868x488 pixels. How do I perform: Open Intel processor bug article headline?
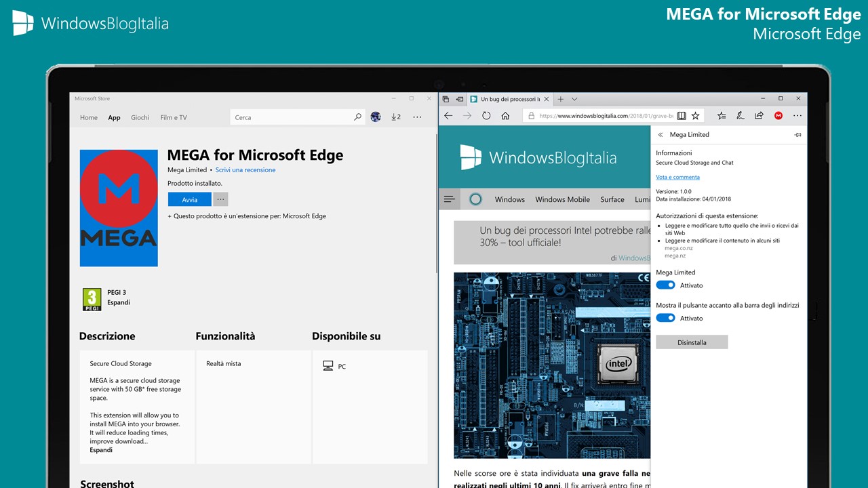click(565, 236)
